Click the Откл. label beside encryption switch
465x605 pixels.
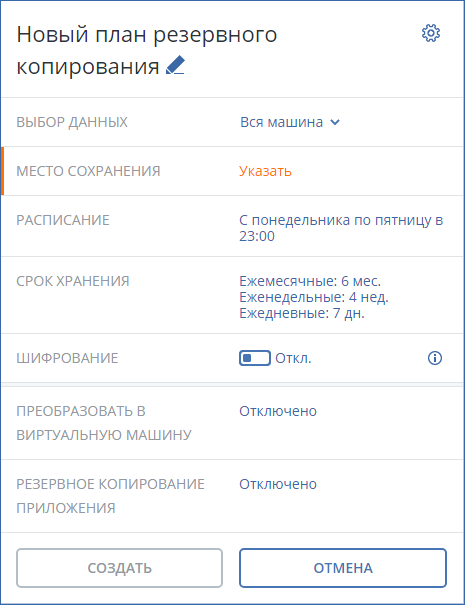point(293,358)
